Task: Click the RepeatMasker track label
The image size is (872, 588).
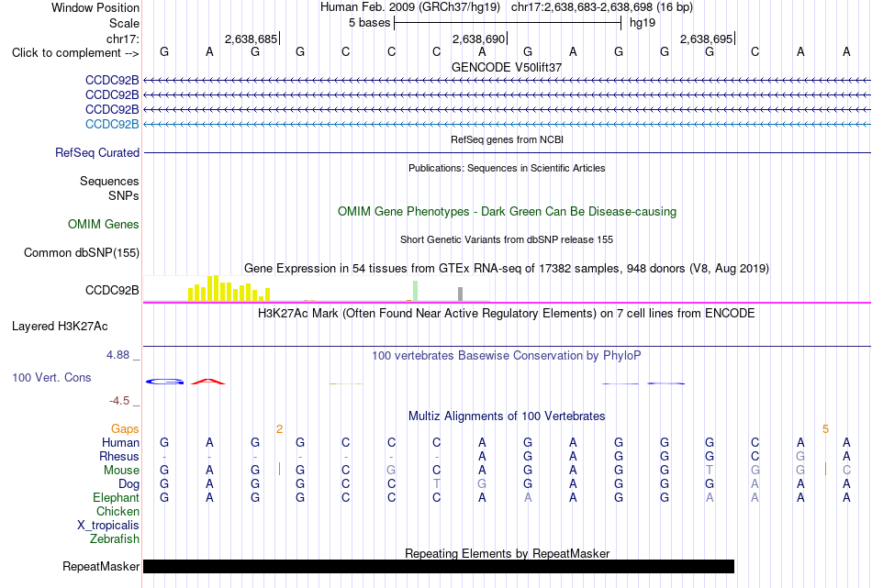Action: 101,566
